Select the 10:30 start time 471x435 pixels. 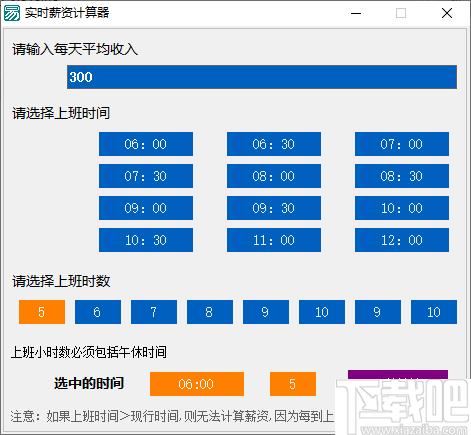[146, 240]
